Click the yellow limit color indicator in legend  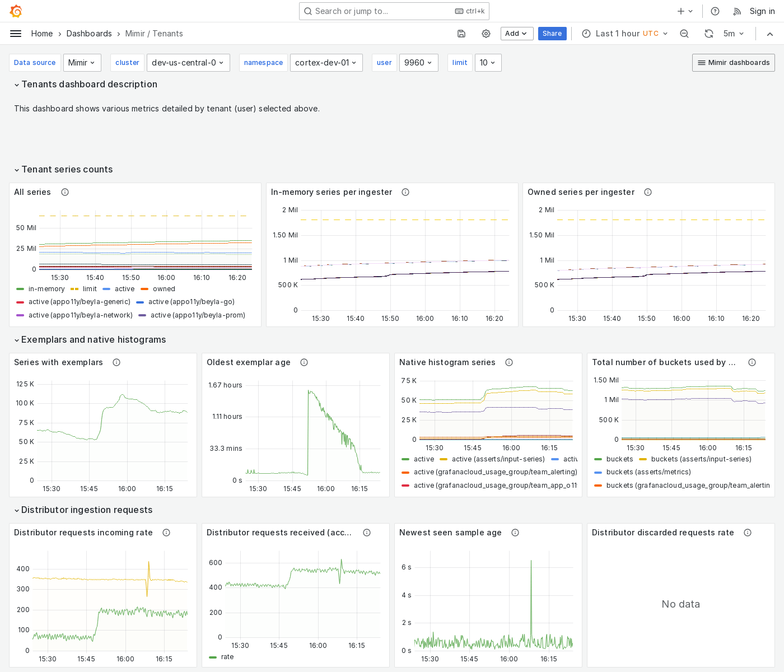tap(74, 289)
